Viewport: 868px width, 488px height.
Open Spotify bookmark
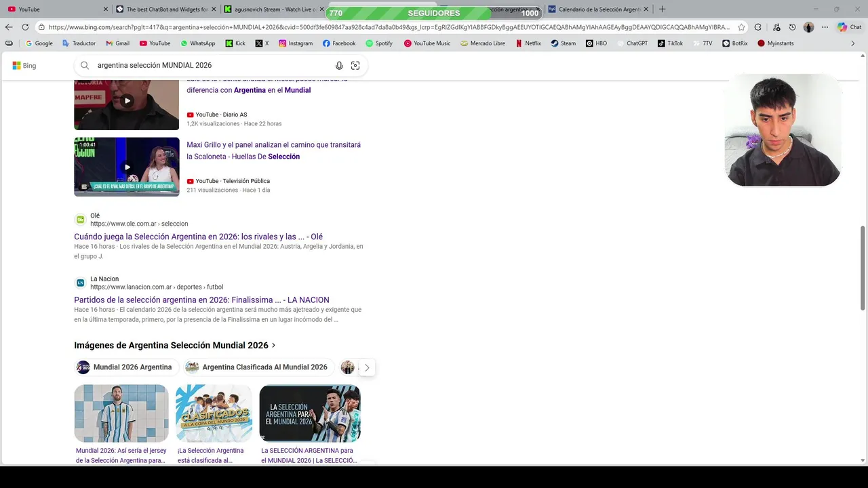click(x=379, y=43)
